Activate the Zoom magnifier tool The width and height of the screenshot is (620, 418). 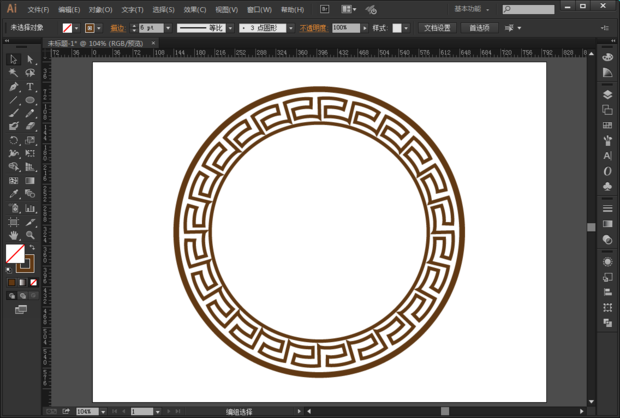(30, 235)
